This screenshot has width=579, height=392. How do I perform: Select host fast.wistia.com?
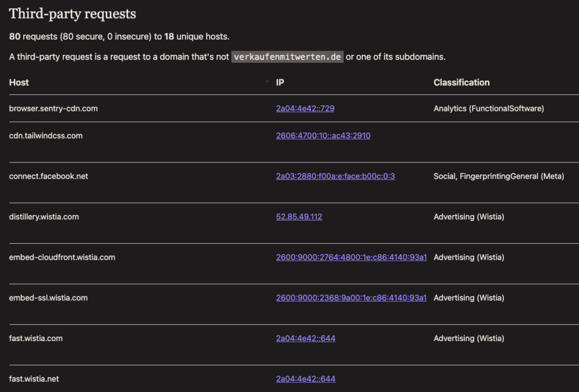point(36,338)
